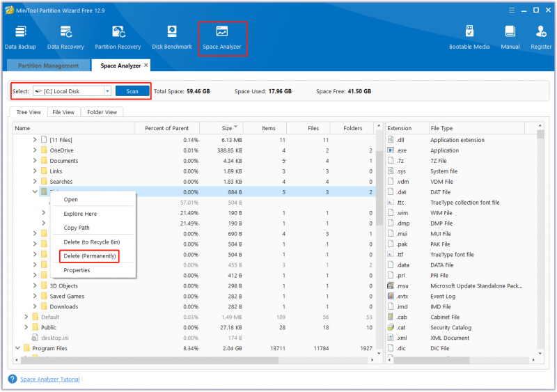The height and width of the screenshot is (392, 557).
Task: Click the .exe application icon
Action: (x=391, y=150)
